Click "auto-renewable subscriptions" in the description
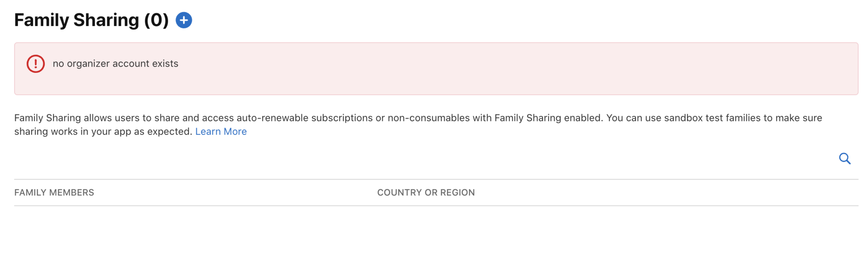 click(305, 118)
